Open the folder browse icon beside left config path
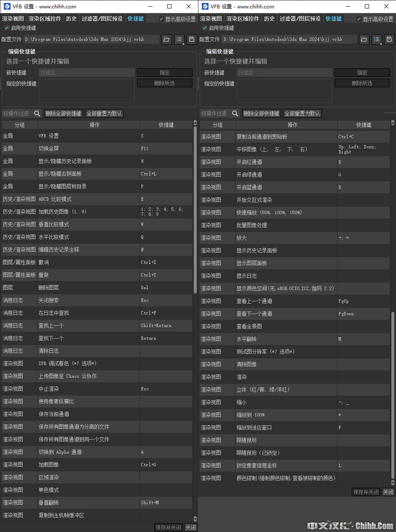396x532 pixels. pos(166,39)
